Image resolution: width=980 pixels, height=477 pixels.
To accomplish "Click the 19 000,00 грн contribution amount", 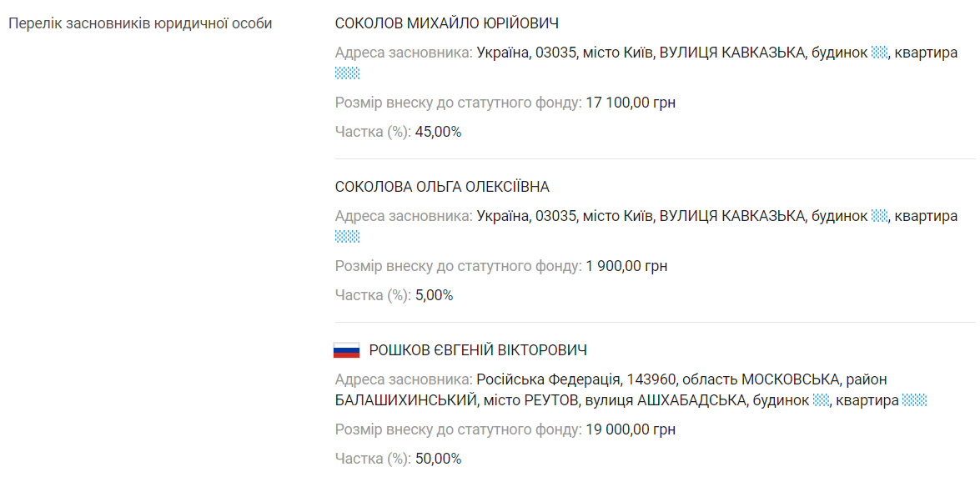I will point(631,430).
